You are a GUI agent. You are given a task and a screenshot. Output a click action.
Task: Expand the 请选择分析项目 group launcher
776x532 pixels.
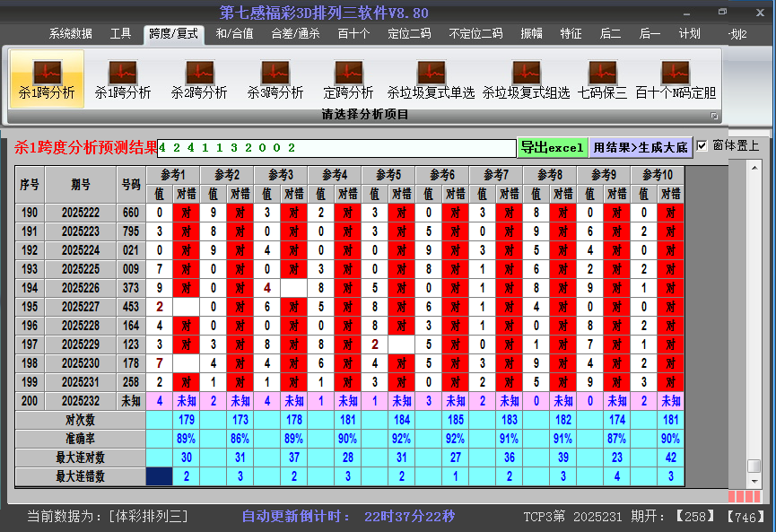(x=714, y=116)
